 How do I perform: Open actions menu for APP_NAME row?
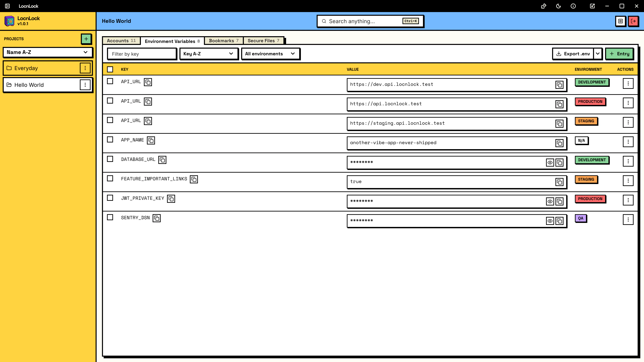[628, 142]
